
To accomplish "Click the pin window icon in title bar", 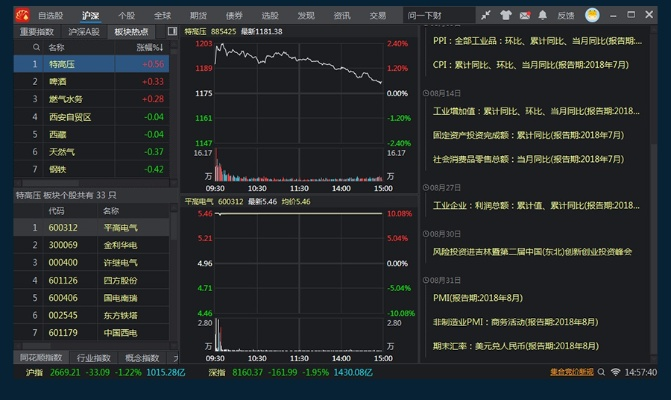I will click(x=485, y=15).
